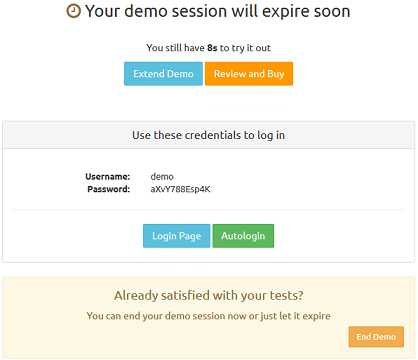Click the Username label
Image resolution: width=418 pixels, height=360 pixels.
click(x=108, y=176)
